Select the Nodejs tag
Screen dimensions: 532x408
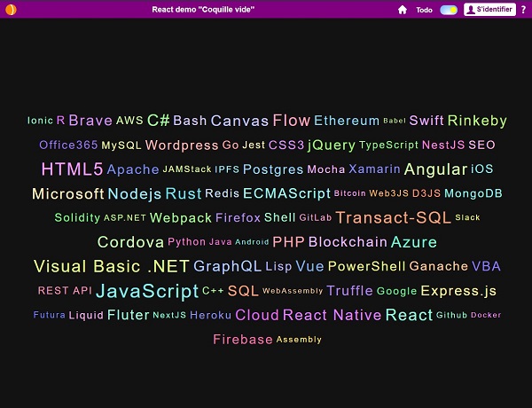click(x=135, y=194)
